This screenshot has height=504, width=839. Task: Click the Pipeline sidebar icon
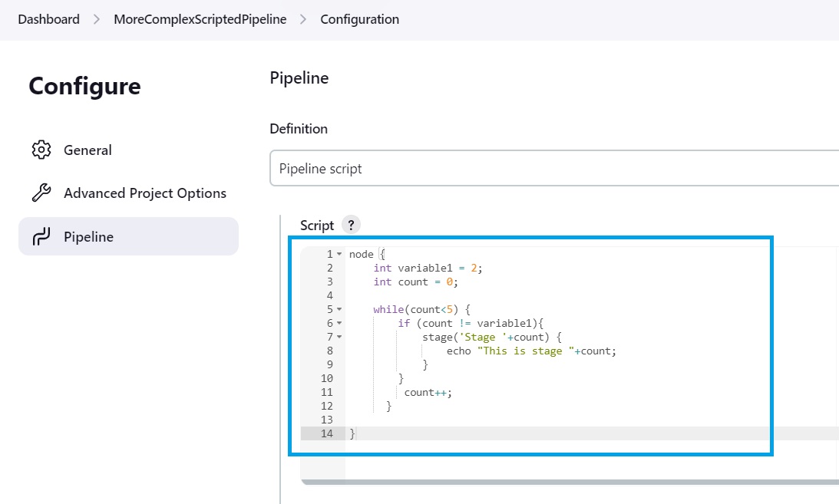[x=41, y=236]
